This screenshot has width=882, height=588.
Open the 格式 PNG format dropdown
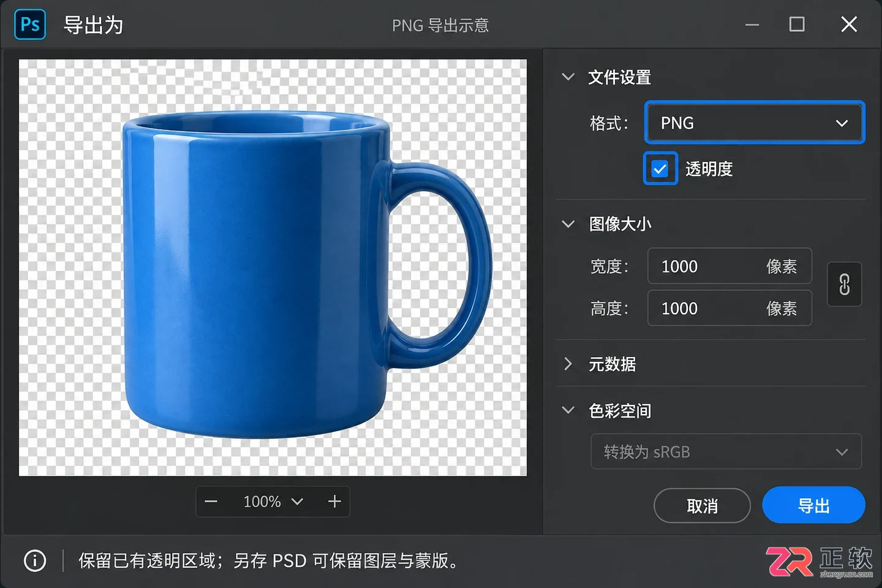[x=755, y=123]
